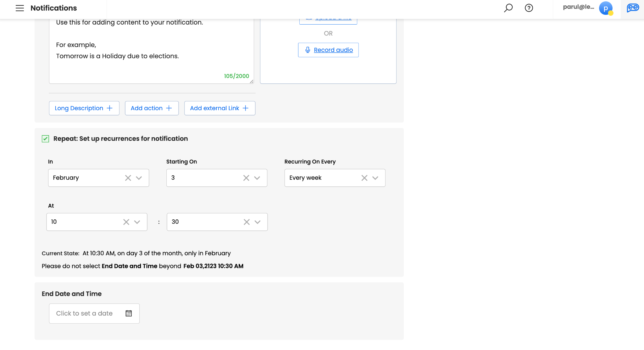Click the search magnifier icon
Image resolution: width=644 pixels, height=350 pixels.
(508, 8)
